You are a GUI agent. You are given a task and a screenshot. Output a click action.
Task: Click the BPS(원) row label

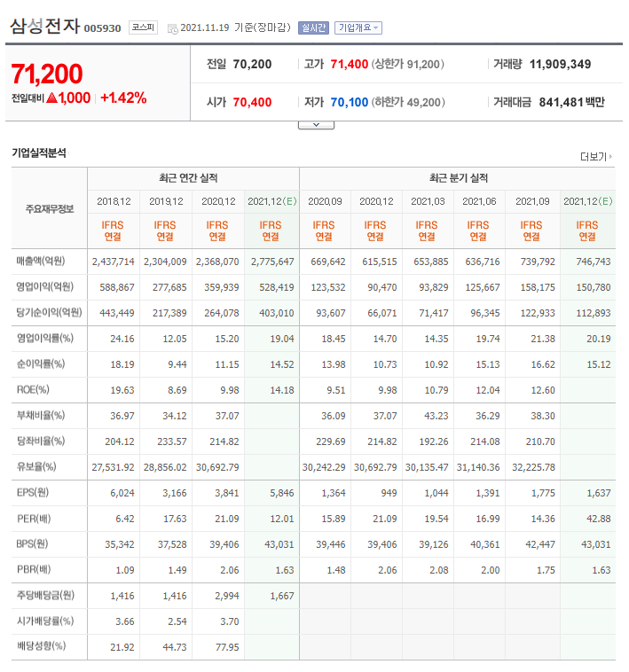click(x=32, y=543)
